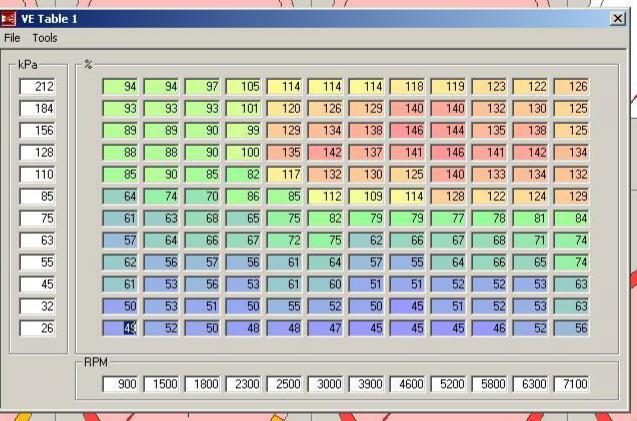Select VE cell 55 in the 32 kPa row

tap(284, 306)
